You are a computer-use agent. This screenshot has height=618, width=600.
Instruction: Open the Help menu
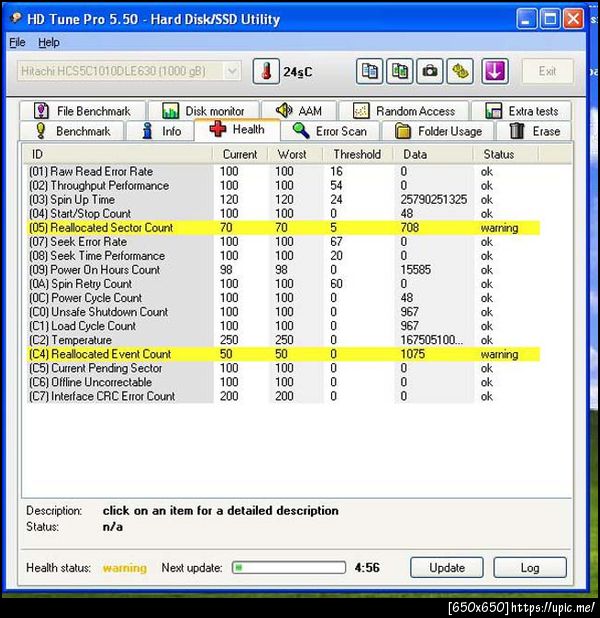coord(49,42)
